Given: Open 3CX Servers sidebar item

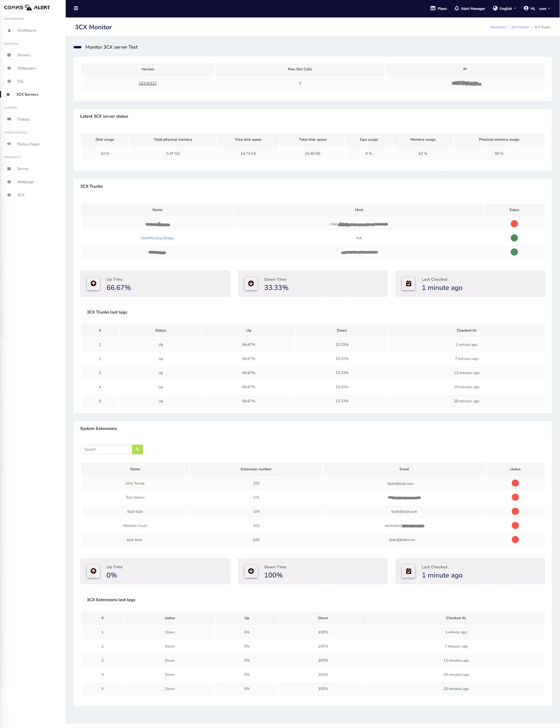Looking at the screenshot, I should click(x=27, y=94).
